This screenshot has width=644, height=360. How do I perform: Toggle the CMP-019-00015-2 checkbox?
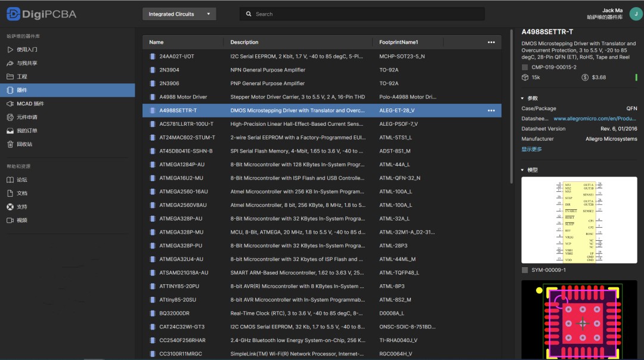(x=525, y=67)
